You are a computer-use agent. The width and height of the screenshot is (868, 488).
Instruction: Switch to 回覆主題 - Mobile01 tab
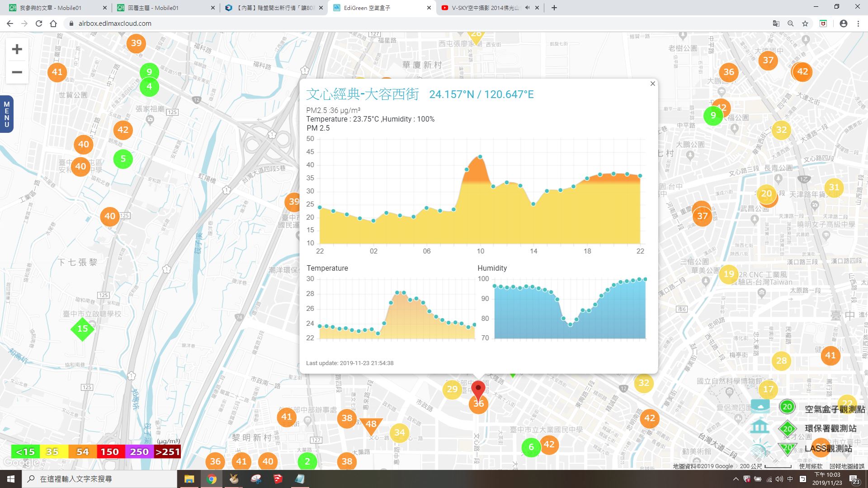coord(166,8)
